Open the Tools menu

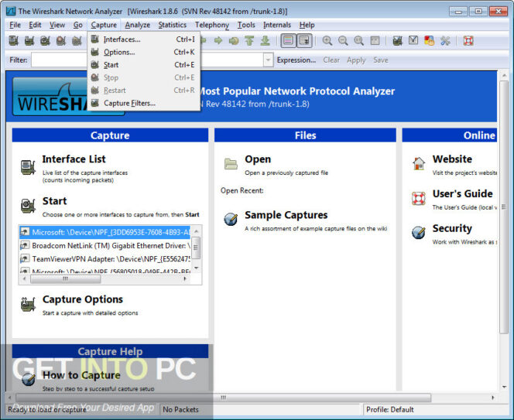click(x=246, y=25)
